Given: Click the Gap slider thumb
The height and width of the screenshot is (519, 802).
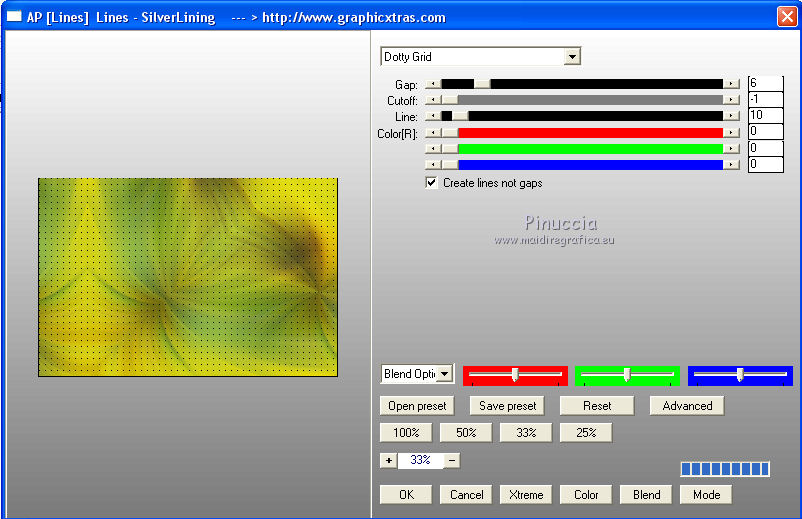Looking at the screenshot, I should (x=482, y=84).
